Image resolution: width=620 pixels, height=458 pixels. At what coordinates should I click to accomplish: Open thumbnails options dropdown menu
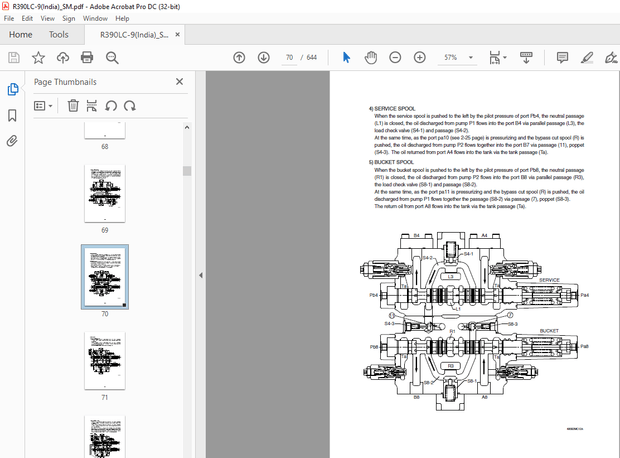pos(44,105)
